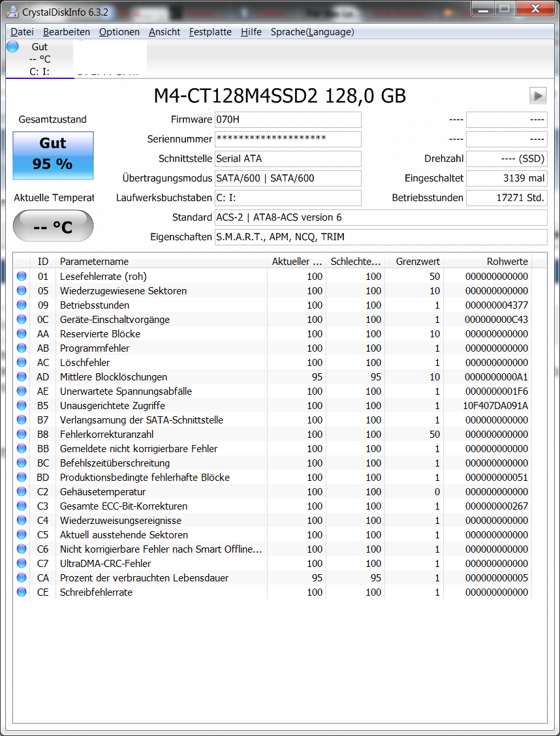Click status orb for Unerwartete Spannungsabfälle
Viewport: 560px width, 736px height.
tap(21, 391)
